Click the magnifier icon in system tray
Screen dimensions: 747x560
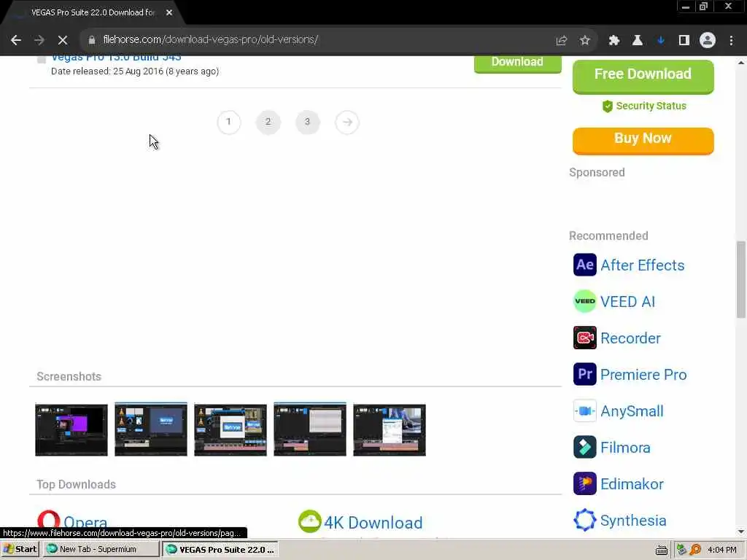695,550
